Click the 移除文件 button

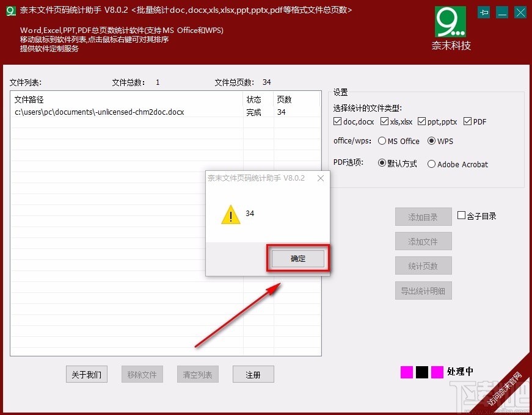point(142,374)
